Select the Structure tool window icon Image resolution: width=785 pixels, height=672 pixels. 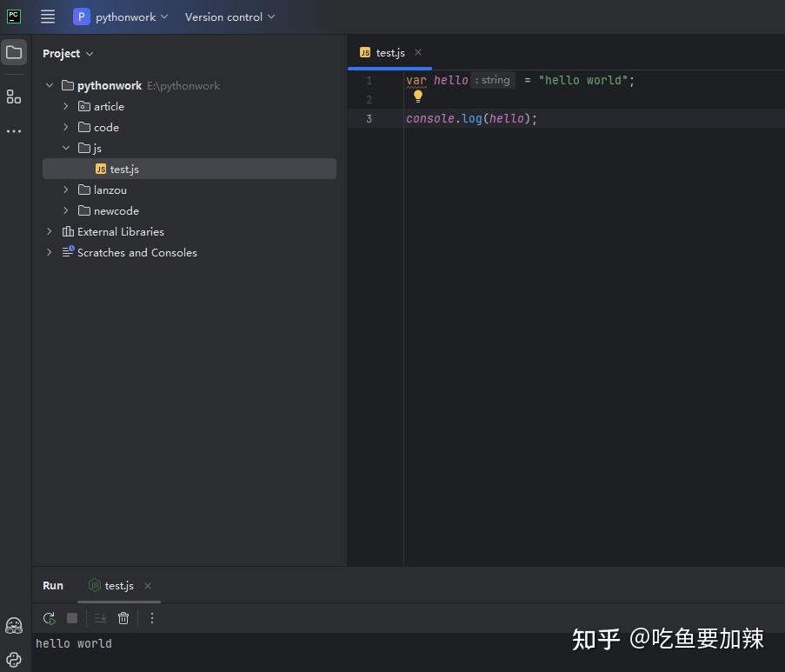(13, 96)
